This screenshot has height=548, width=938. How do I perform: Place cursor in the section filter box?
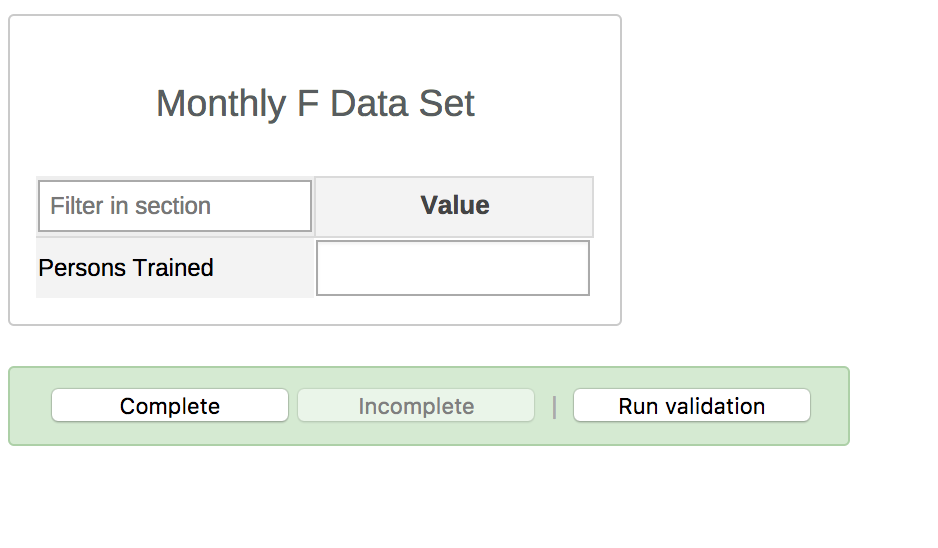pyautogui.click(x=175, y=206)
